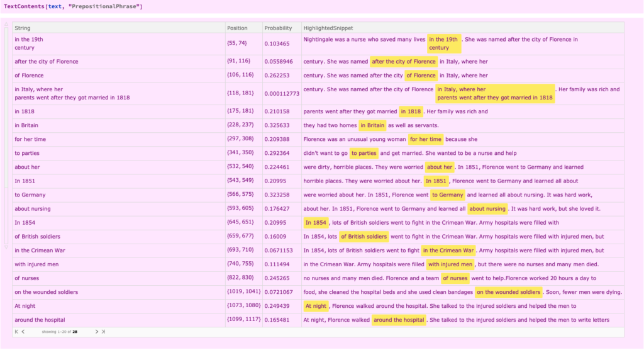644x350 pixels.
Task: Go to the next page of results
Action: click(96, 332)
